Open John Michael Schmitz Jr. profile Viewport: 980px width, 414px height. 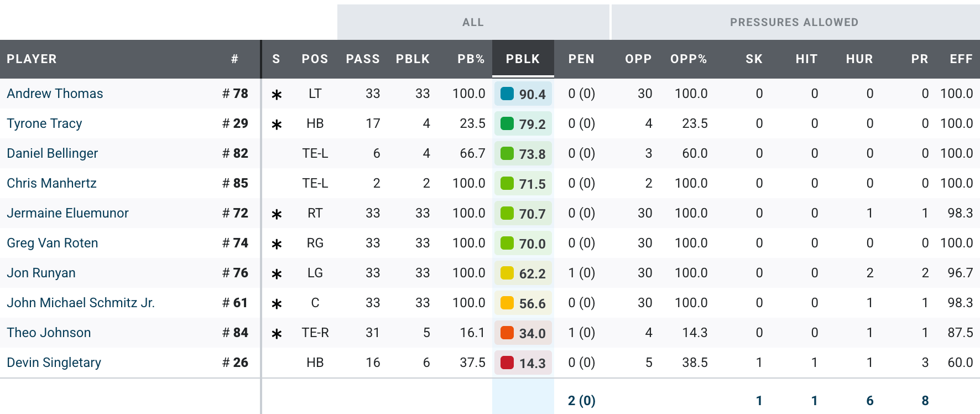click(81, 303)
